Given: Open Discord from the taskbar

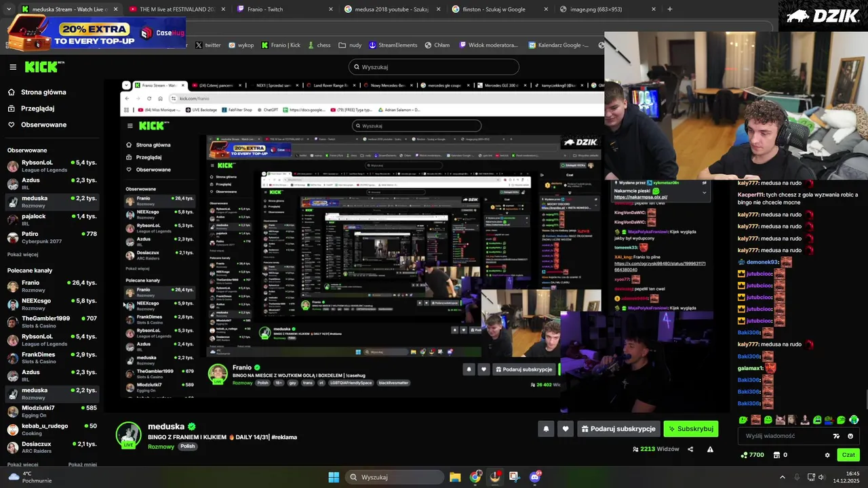Looking at the screenshot, I should tap(535, 477).
